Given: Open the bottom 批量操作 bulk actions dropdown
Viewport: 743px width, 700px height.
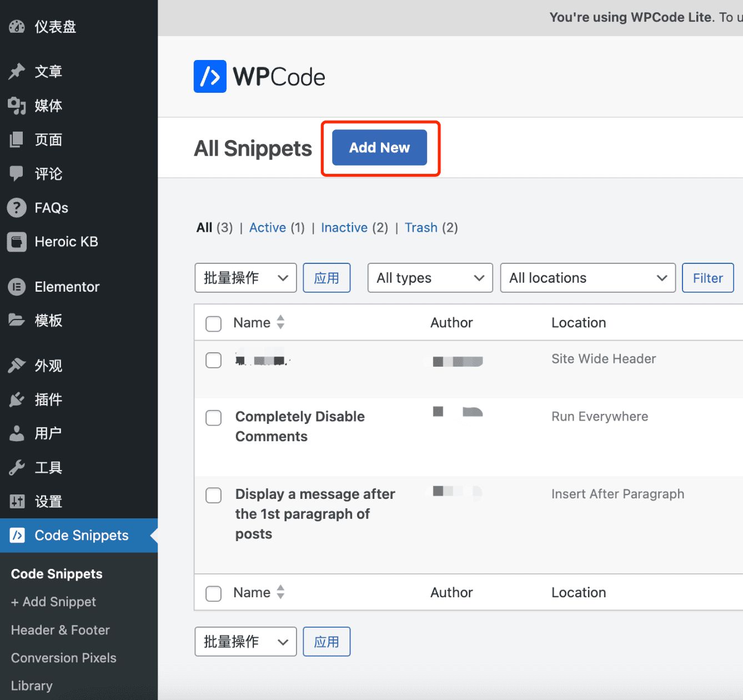Looking at the screenshot, I should (245, 642).
